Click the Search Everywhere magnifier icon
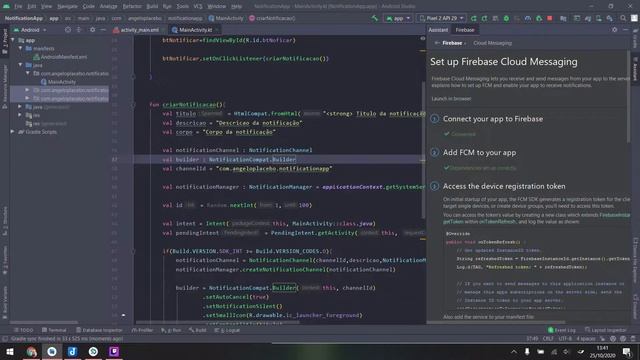This screenshot has width=640, height=360. [x=623, y=18]
